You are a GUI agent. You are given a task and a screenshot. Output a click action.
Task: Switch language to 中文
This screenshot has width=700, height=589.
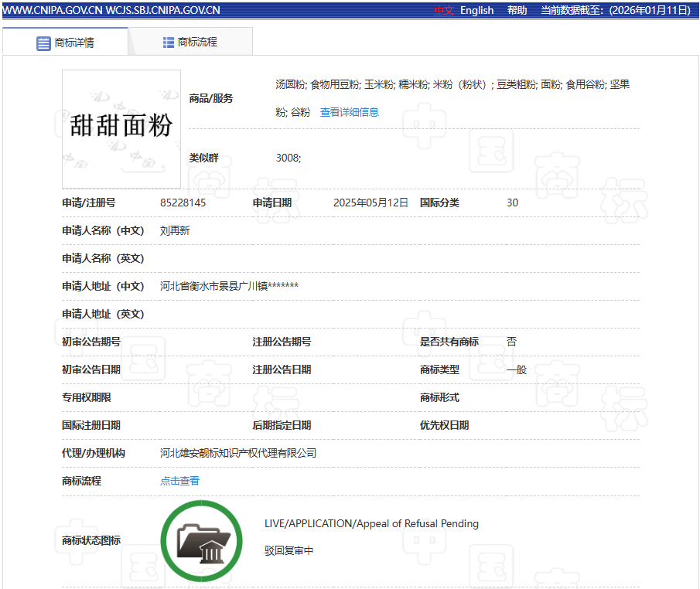pos(444,10)
